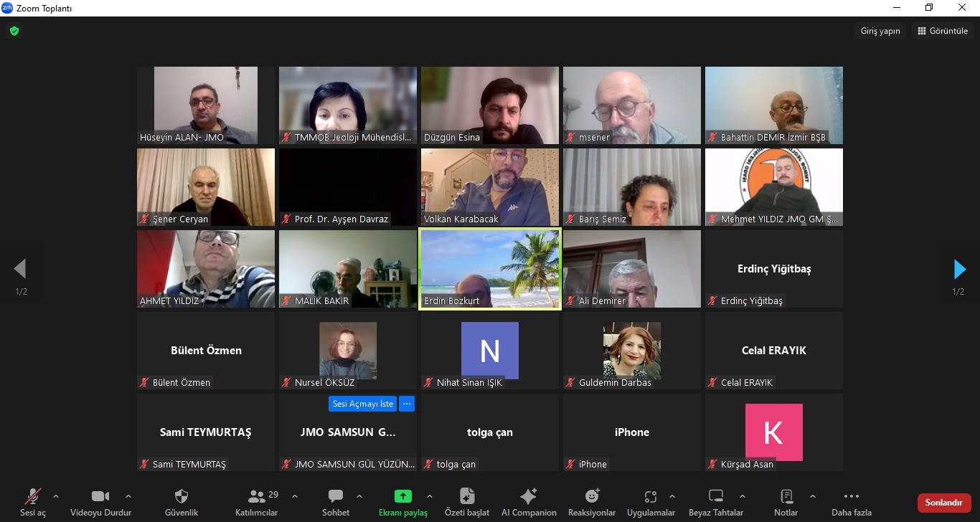Expand the audio options arrow beside Sesi aç
Image resolution: width=980 pixels, height=522 pixels.
[56, 496]
